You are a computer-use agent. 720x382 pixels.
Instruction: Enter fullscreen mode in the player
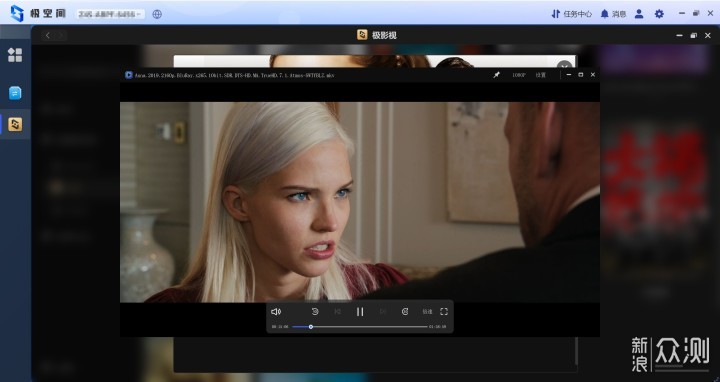[444, 311]
